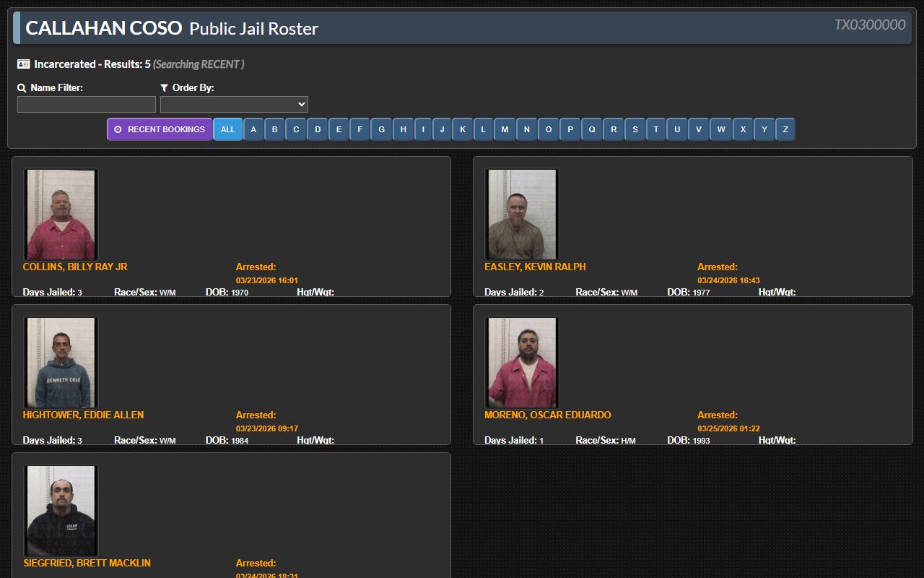Filter roster by letter E
This screenshot has height=578, width=924.
339,129
